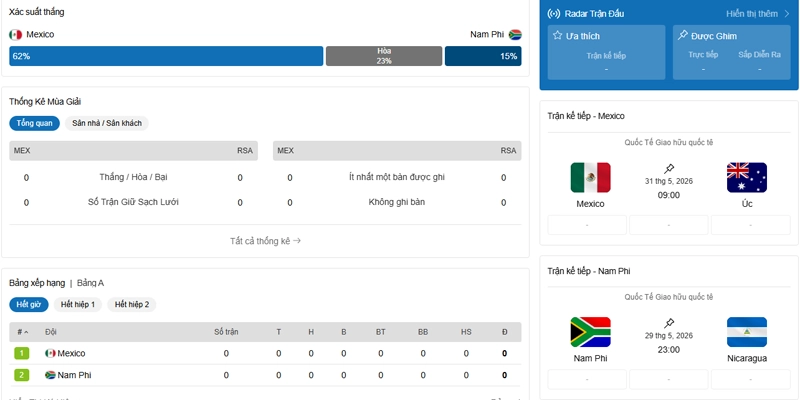Click the 31 thg 5, 2026 date
Image resolution: width=800 pixels, height=400 pixels.
(669, 181)
